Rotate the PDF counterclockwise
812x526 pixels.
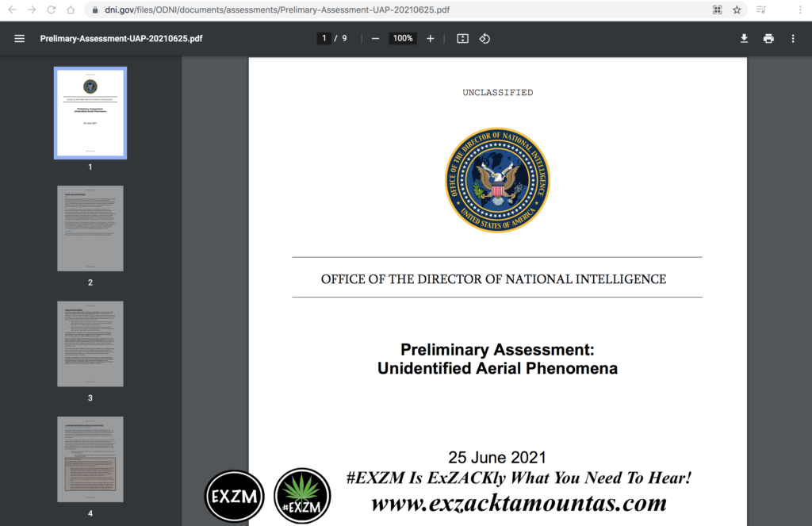[485, 38]
